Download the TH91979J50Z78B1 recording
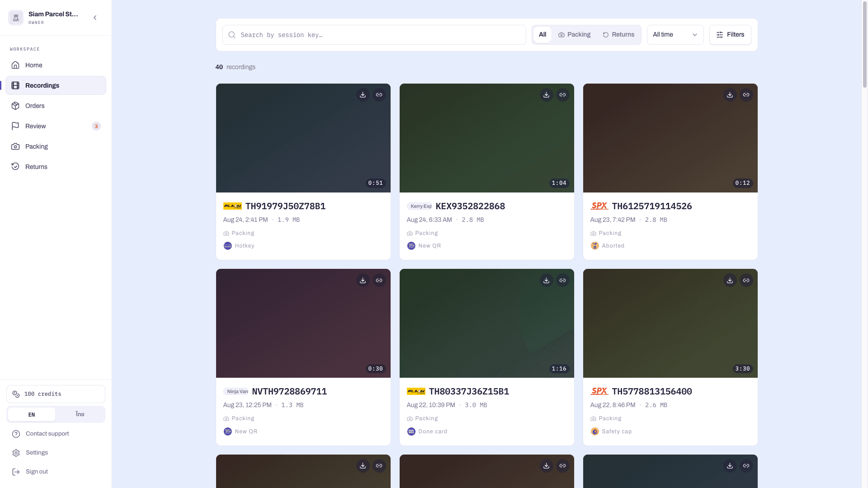 363,95
